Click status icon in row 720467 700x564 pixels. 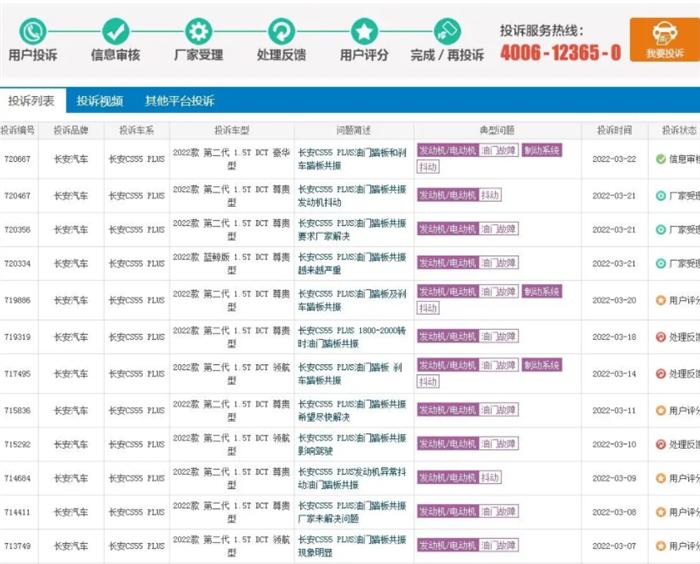click(x=661, y=196)
